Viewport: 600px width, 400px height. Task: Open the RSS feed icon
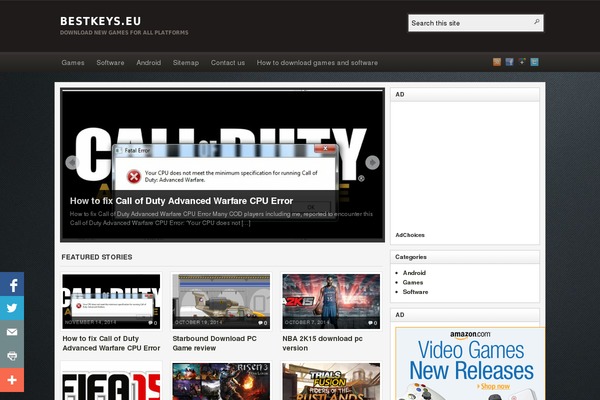coord(497,62)
